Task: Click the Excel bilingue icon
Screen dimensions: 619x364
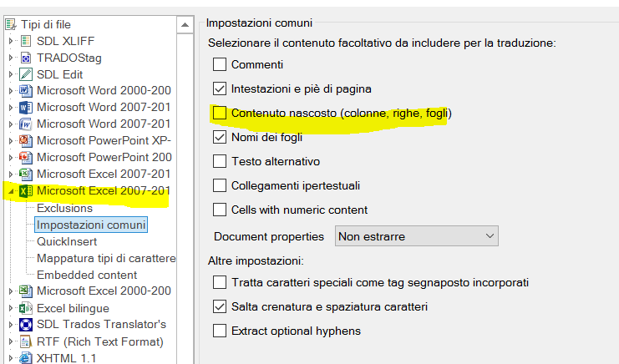Action: tap(26, 308)
